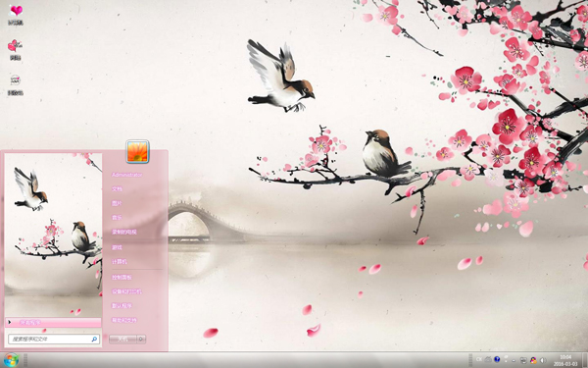Open 帮助和支持 (Help and Support)
This screenshot has width=588, height=368.
click(124, 320)
